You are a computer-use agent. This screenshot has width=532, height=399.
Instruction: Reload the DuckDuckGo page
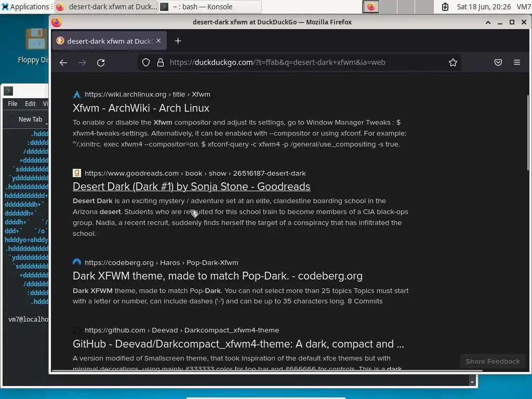101,63
